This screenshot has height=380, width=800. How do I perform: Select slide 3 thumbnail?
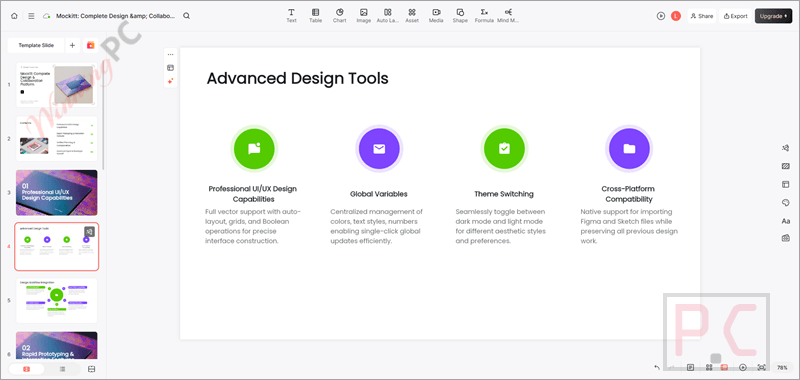(x=57, y=193)
